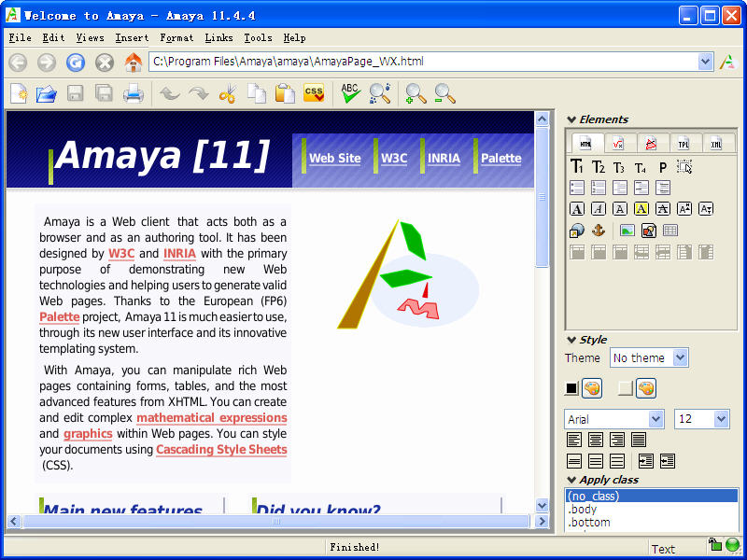Viewport: 747px width, 560px height.
Task: Insert a T1 heading element
Action: (x=576, y=167)
